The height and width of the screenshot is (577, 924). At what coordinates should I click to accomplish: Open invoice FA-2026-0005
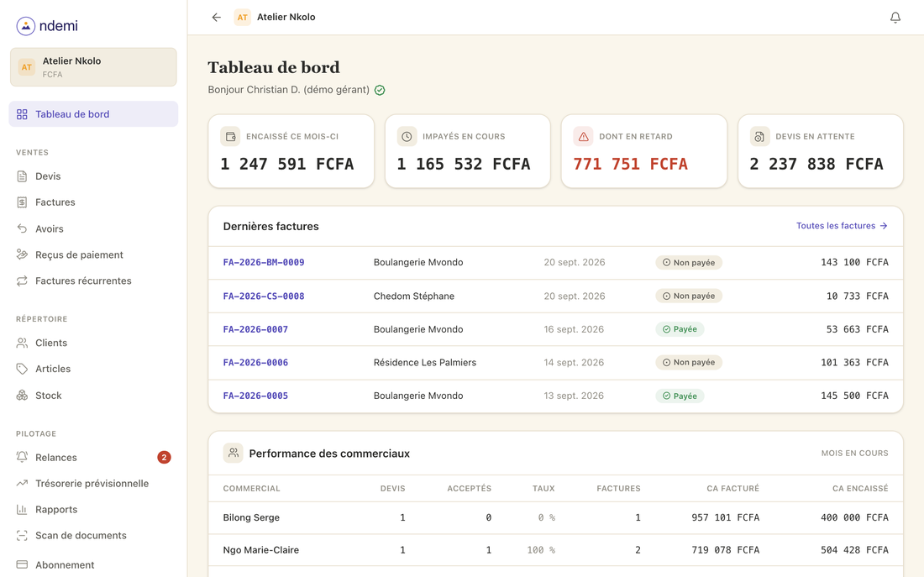(255, 396)
